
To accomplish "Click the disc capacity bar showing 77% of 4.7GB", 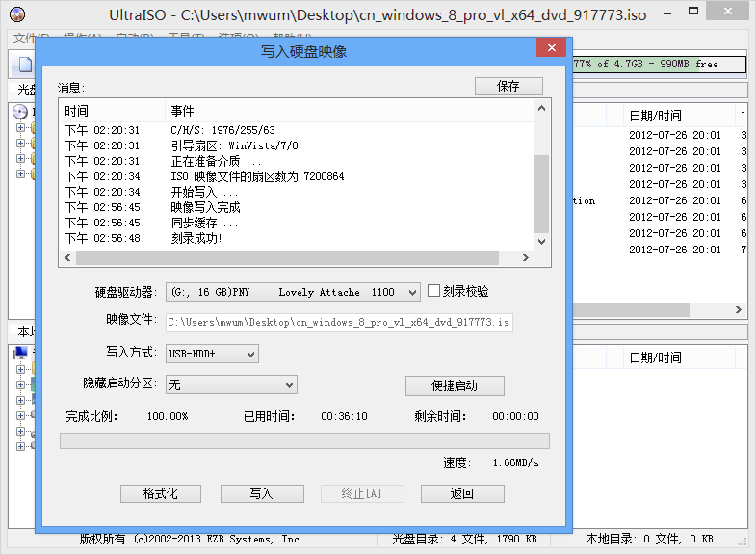I will click(x=659, y=65).
